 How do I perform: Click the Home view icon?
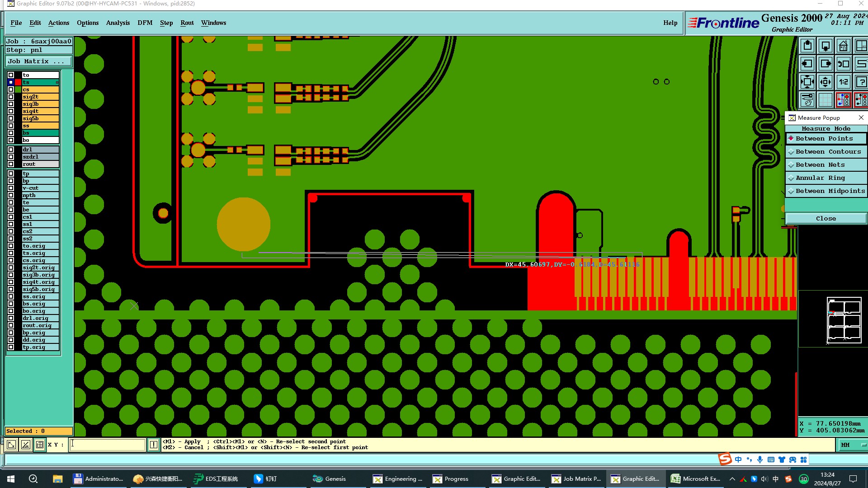point(843,46)
